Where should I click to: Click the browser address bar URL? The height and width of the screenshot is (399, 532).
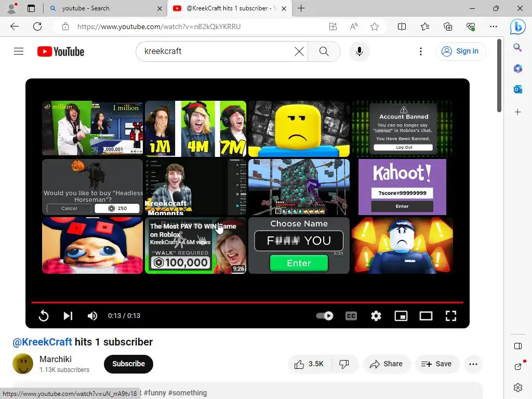point(159,26)
